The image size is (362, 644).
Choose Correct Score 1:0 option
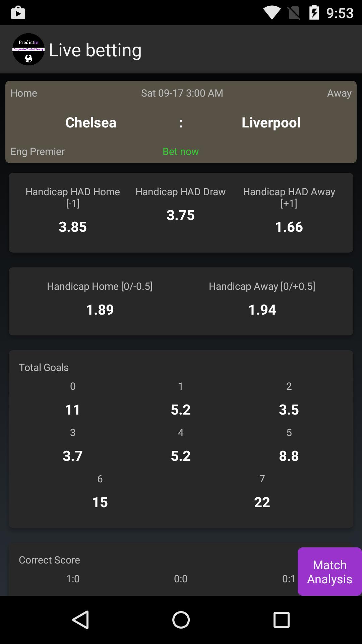pos(72,578)
